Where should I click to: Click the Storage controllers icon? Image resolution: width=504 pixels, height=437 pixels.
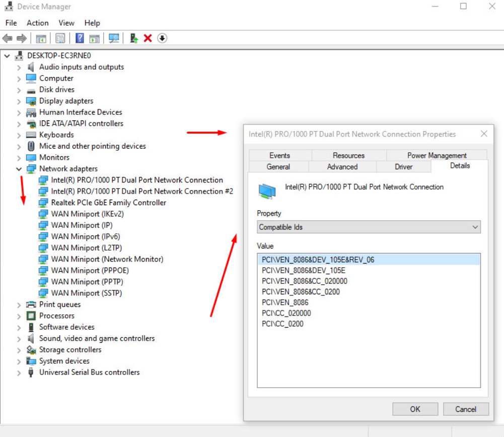[31, 350]
